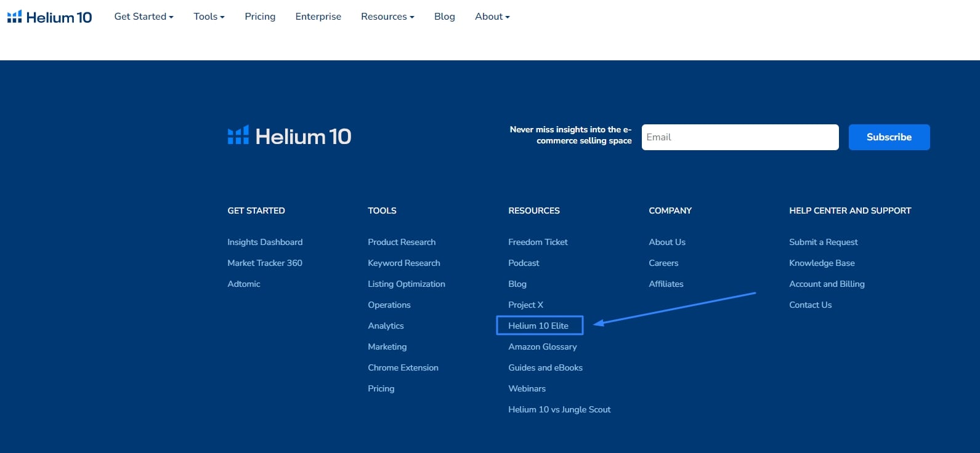980x453 pixels.
Task: Open Blog from the top navigation bar
Action: coord(444,17)
